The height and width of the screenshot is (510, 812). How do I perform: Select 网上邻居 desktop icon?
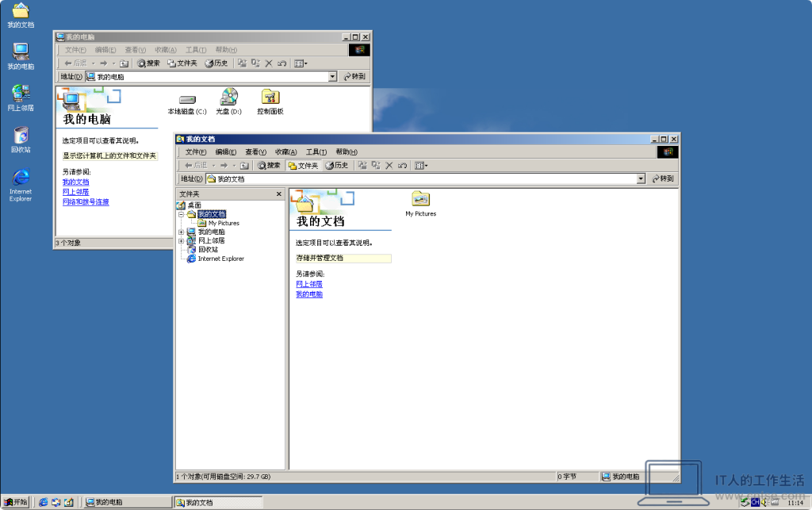tap(21, 98)
